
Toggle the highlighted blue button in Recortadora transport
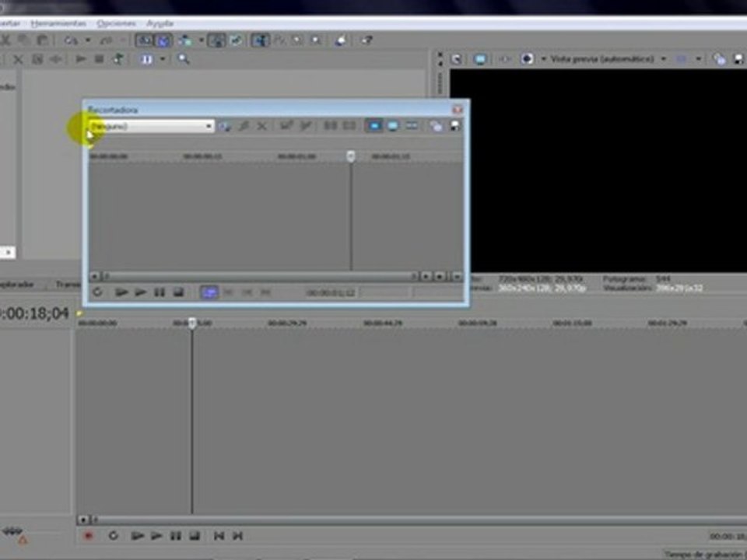pyautogui.click(x=209, y=292)
